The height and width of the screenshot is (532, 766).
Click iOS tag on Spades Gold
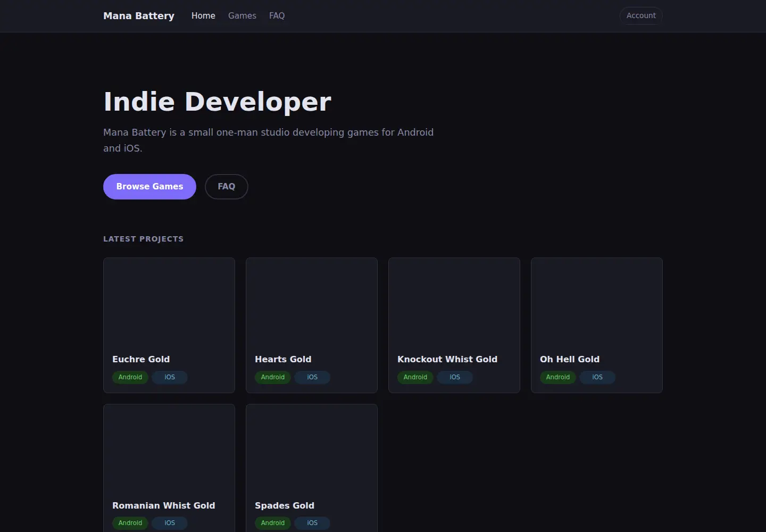[312, 523]
